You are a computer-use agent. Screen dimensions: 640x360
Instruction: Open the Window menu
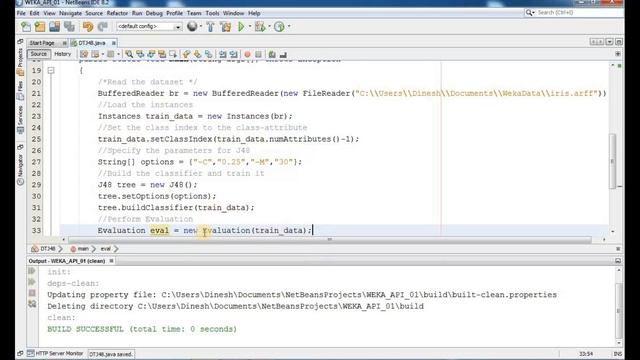[x=233, y=13]
